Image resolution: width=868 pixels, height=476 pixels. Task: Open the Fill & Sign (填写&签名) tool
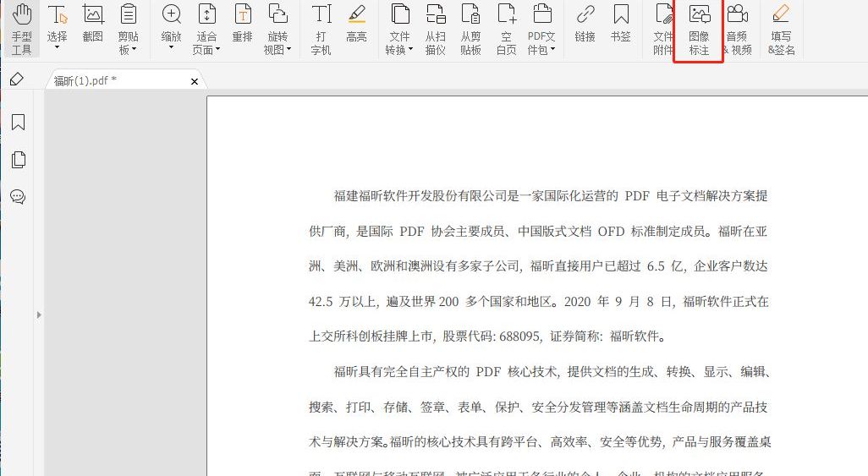[781, 29]
